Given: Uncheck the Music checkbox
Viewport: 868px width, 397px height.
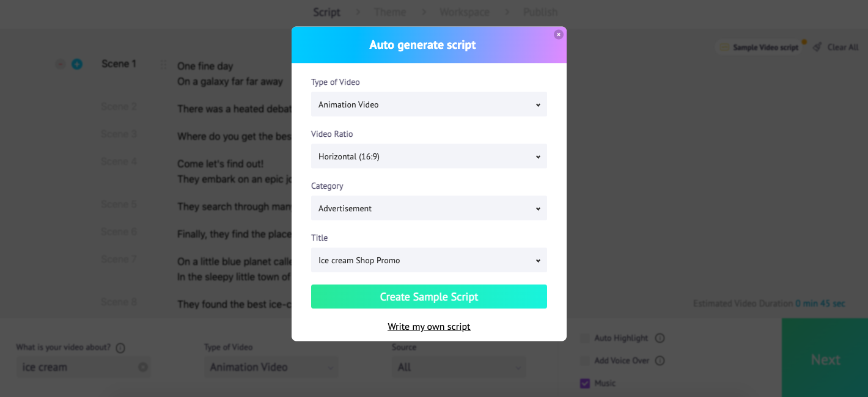Looking at the screenshot, I should click(x=585, y=384).
